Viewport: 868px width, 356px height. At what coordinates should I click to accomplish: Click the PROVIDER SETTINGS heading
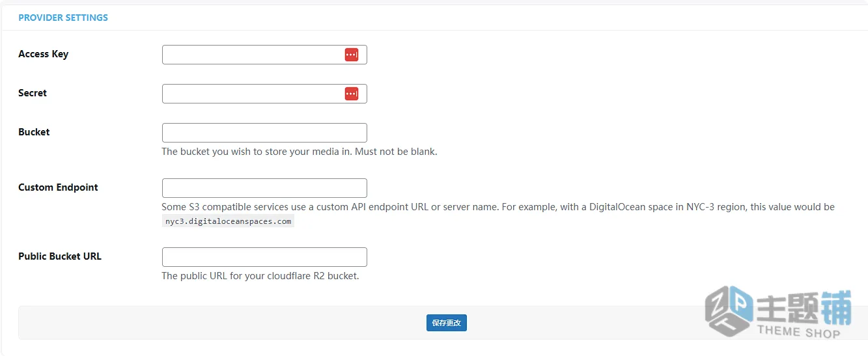coord(63,18)
